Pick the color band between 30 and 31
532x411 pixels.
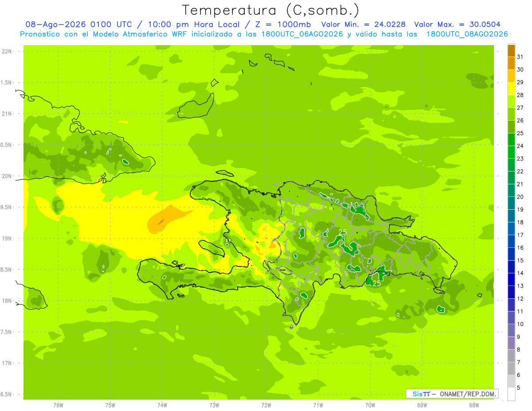(x=511, y=63)
